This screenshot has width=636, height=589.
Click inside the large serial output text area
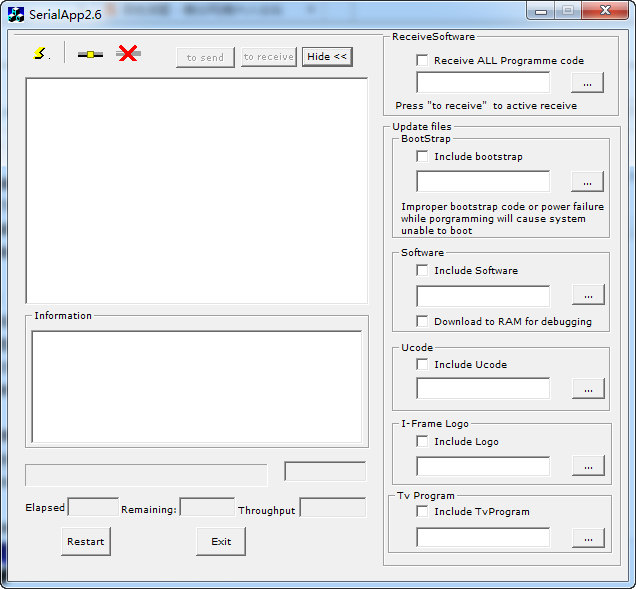point(197,191)
